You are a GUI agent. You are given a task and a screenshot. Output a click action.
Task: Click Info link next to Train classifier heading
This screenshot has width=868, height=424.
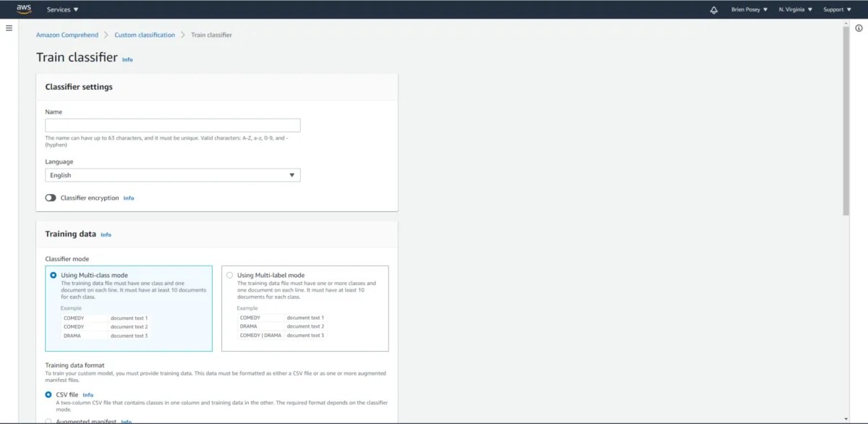pyautogui.click(x=127, y=59)
